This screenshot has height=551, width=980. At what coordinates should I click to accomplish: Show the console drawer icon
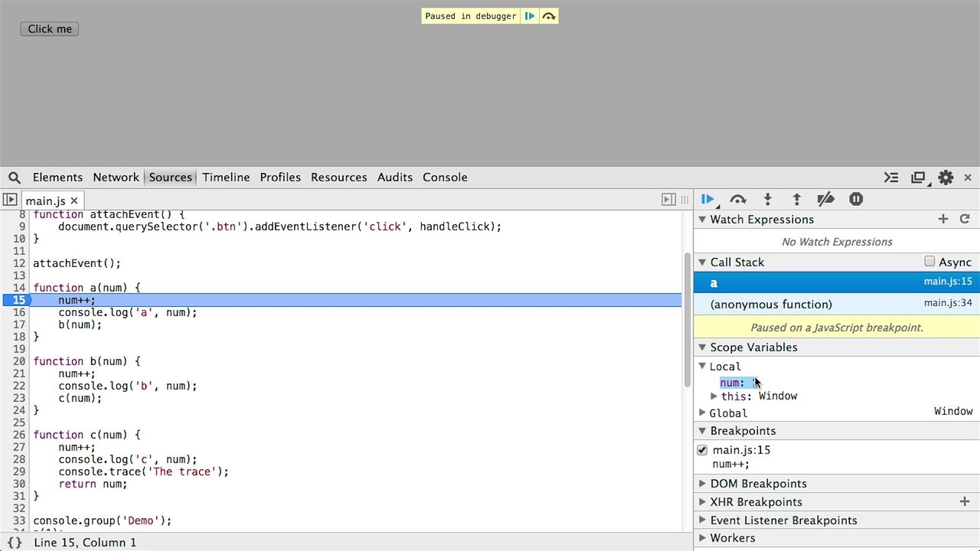(x=891, y=178)
